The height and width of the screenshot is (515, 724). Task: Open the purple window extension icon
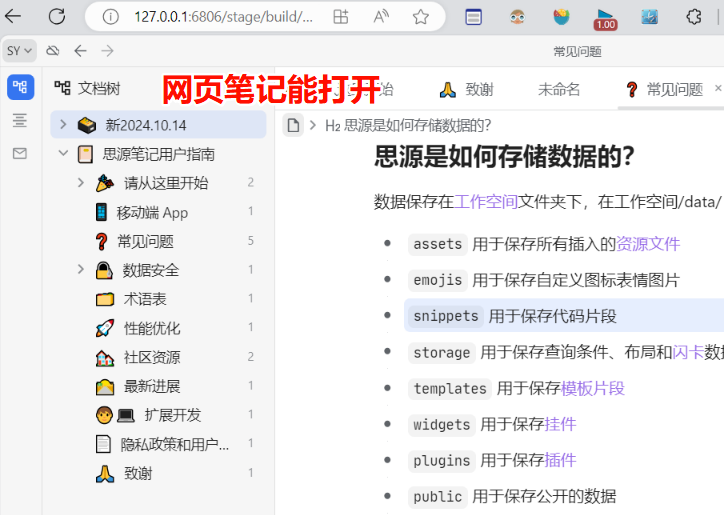[473, 17]
